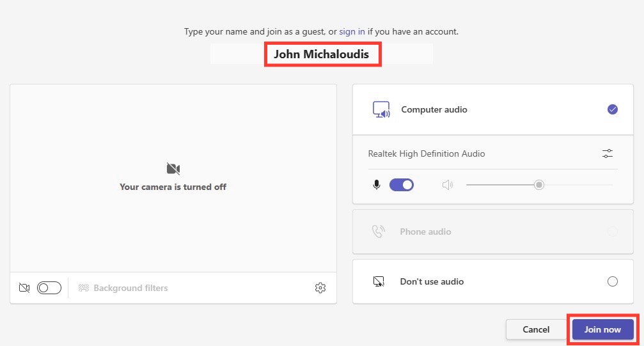Click the speaker volume slider handle
644x346 pixels.
tap(539, 185)
